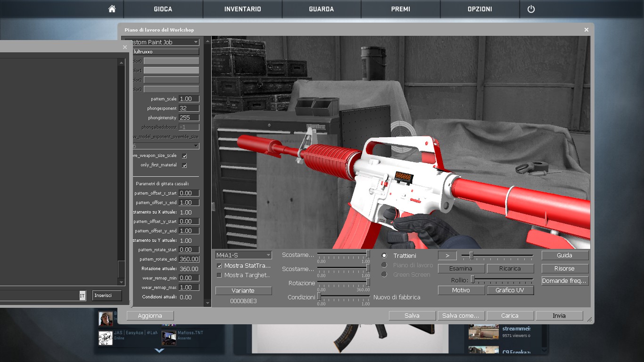Click the color0 swatch
Viewport: 644px width, 362px height.
pos(171,61)
